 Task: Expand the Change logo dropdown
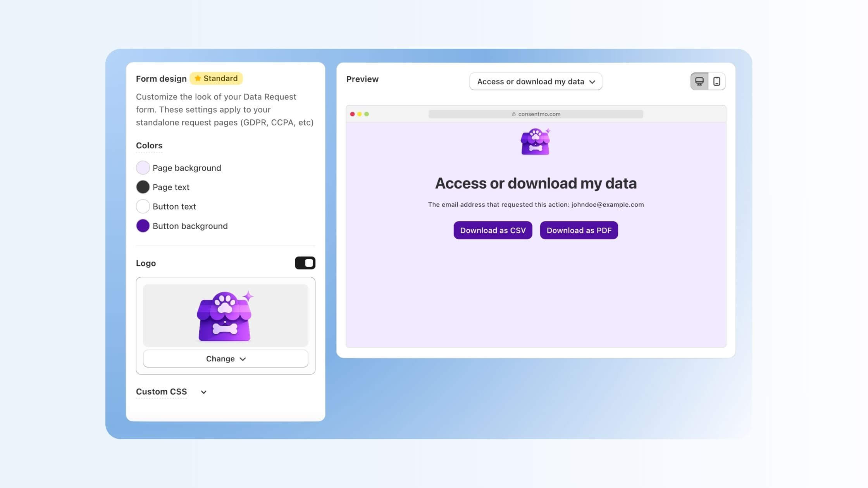point(225,359)
